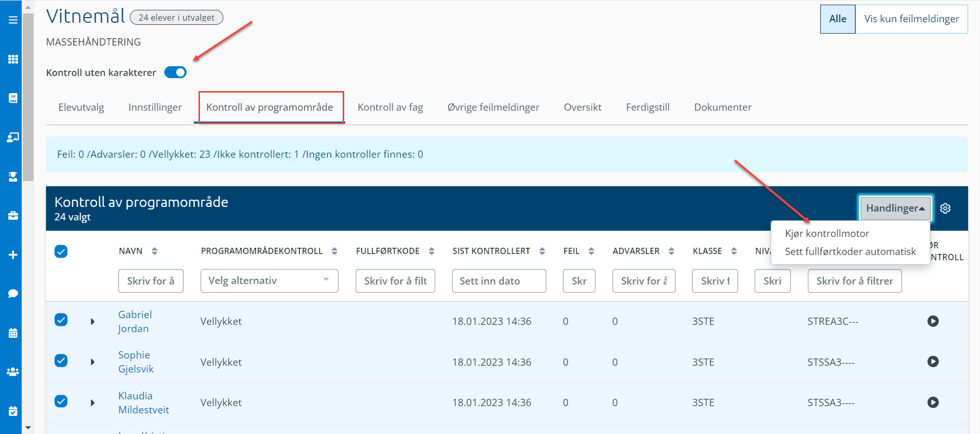Toggle select-all checkbox in table header
The image size is (980, 434).
tap(61, 251)
